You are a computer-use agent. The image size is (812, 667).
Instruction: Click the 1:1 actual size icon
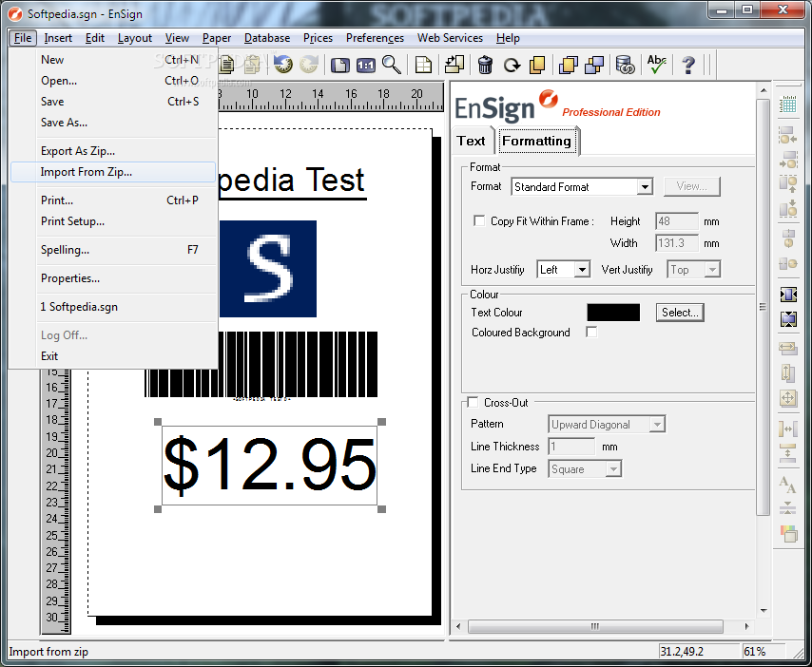coord(366,66)
